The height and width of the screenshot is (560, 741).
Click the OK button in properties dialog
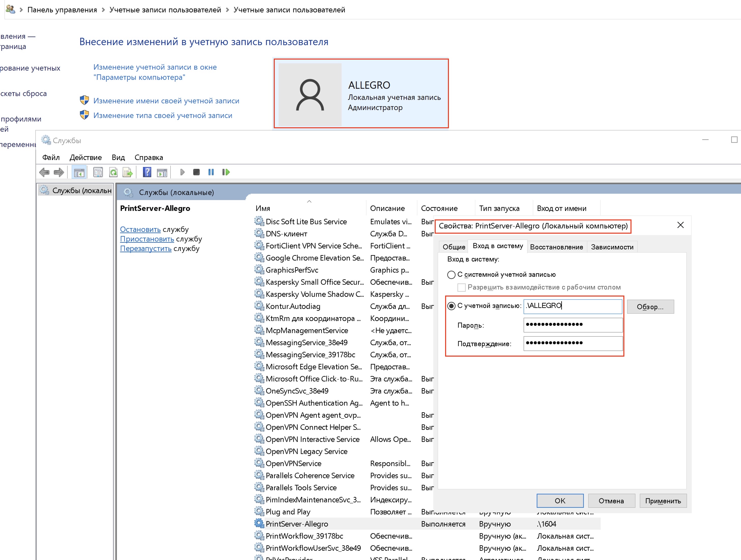click(x=560, y=501)
